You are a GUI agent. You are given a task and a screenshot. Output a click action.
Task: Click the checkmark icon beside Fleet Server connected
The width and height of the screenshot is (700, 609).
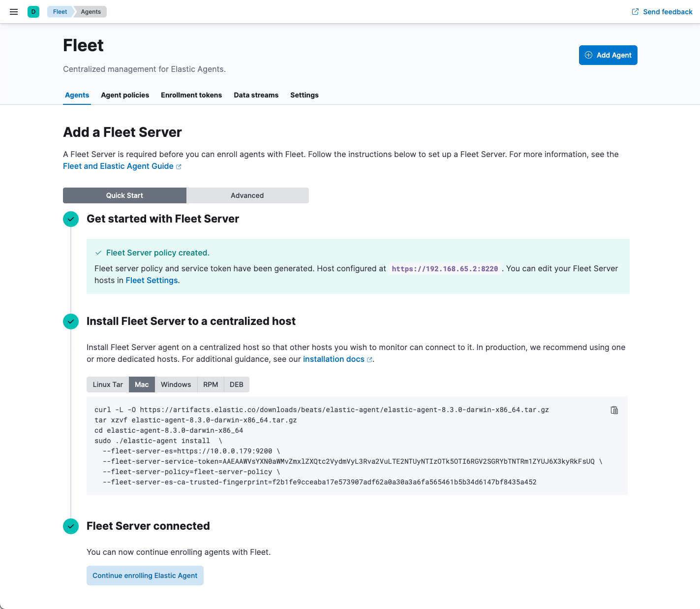click(x=70, y=526)
